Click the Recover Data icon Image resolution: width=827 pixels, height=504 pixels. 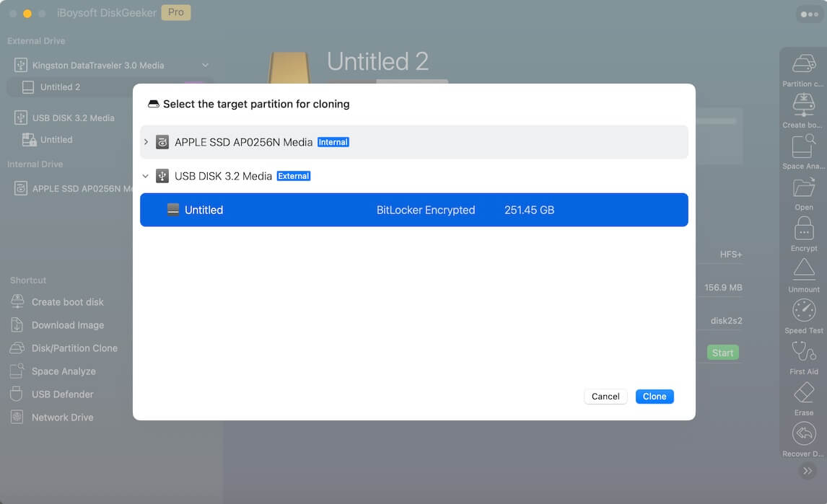click(x=803, y=434)
